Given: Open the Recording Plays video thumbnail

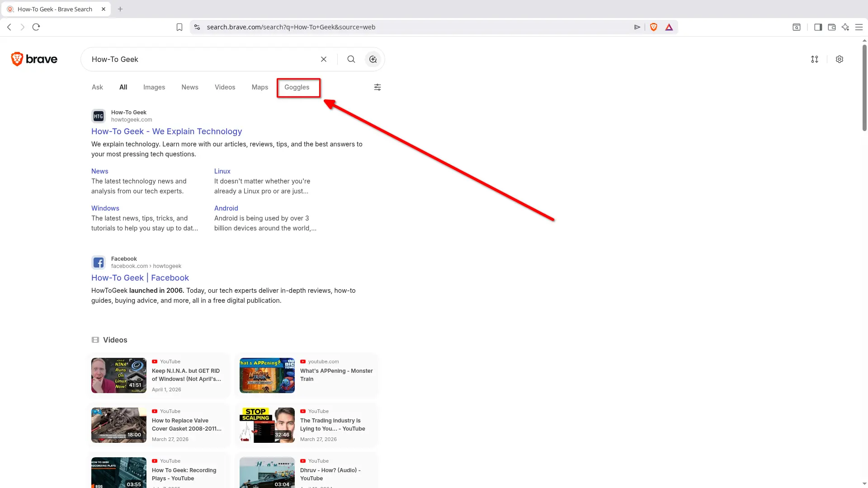Looking at the screenshot, I should click(119, 473).
